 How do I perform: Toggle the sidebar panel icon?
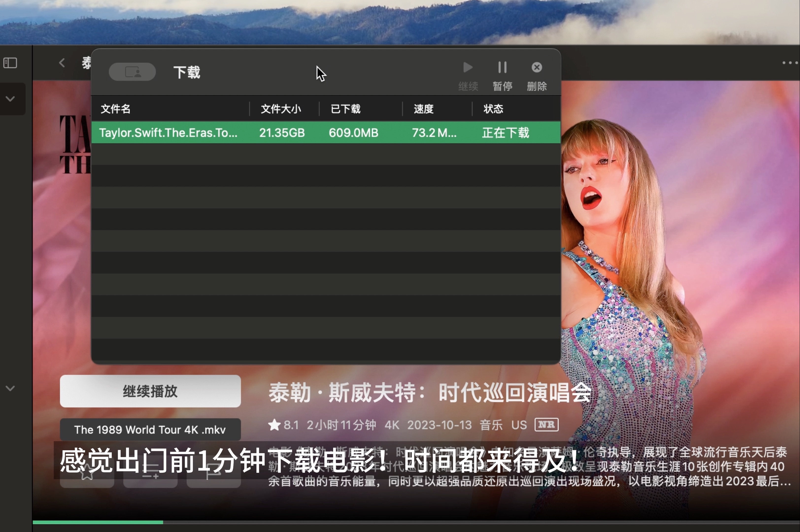[x=10, y=63]
